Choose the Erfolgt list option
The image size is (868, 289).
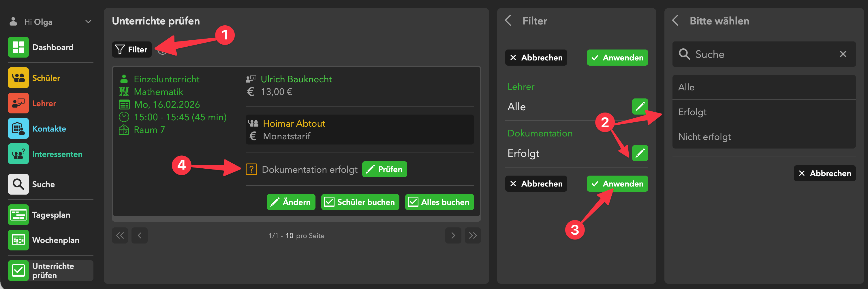coord(764,112)
